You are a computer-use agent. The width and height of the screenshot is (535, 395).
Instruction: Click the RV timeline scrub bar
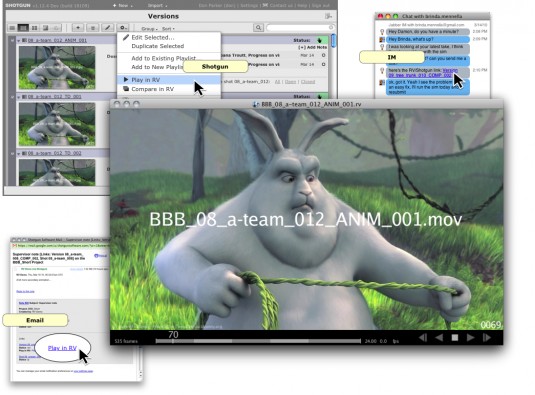[x=258, y=341]
